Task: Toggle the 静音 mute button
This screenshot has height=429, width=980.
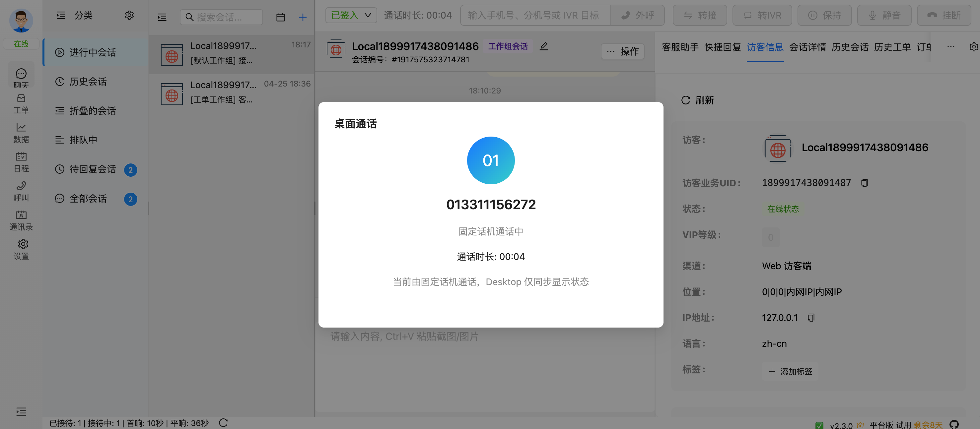Action: tap(884, 15)
